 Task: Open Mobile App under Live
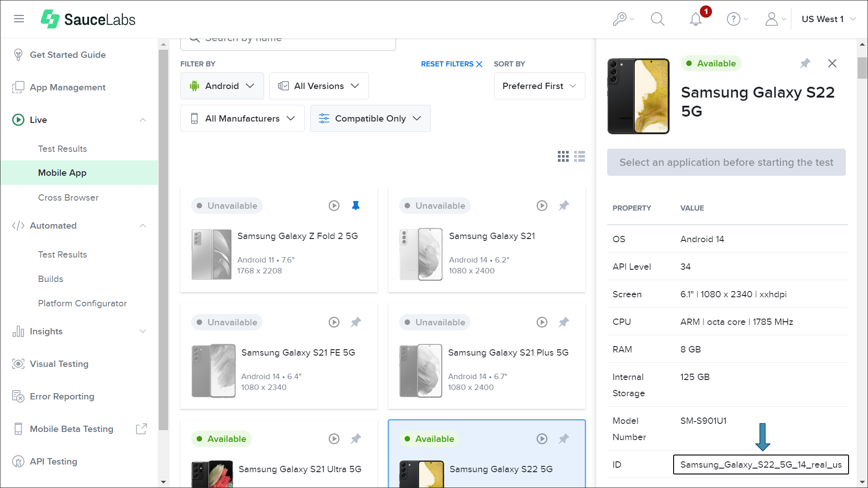click(x=79, y=173)
